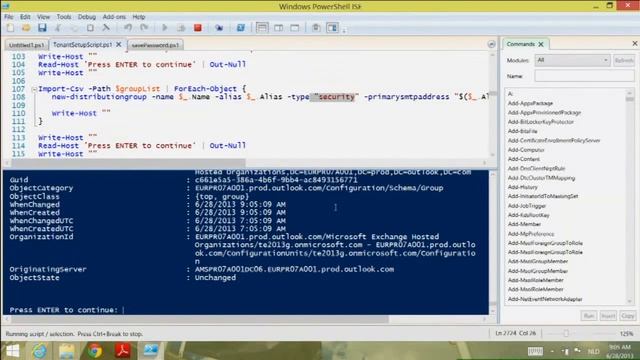
Task: Open the File menu
Action: [x=9, y=17]
